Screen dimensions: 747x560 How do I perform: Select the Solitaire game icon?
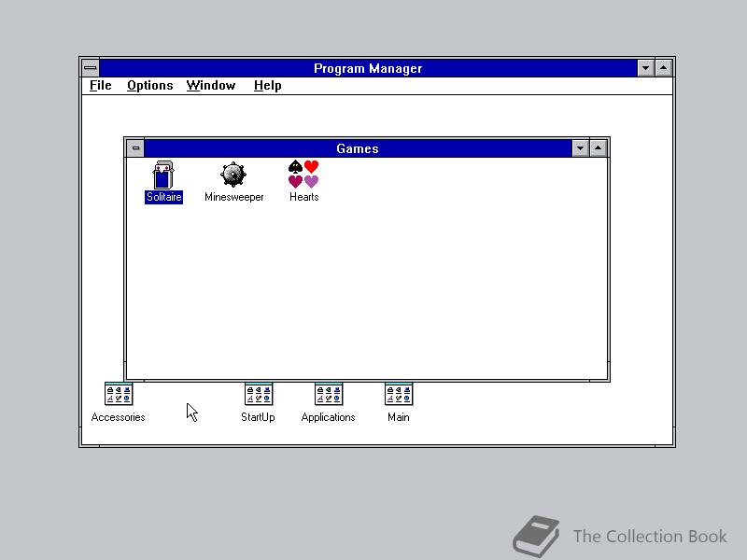163,175
